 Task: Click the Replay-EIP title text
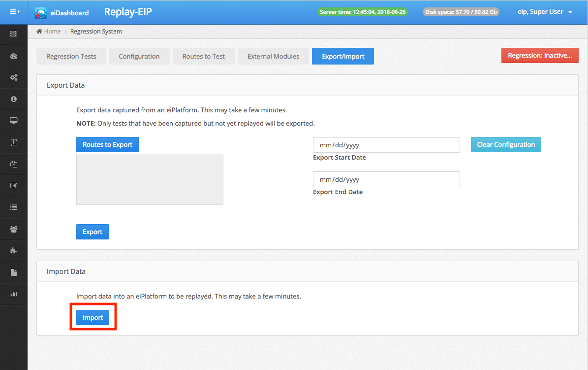128,12
